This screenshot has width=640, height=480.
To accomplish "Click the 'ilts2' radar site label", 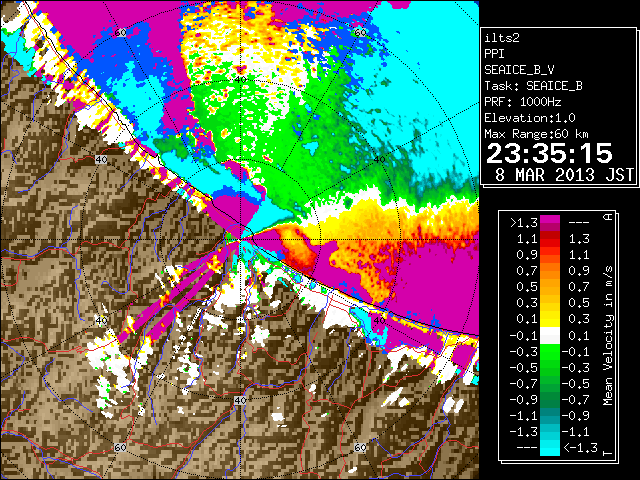I will (x=502, y=38).
